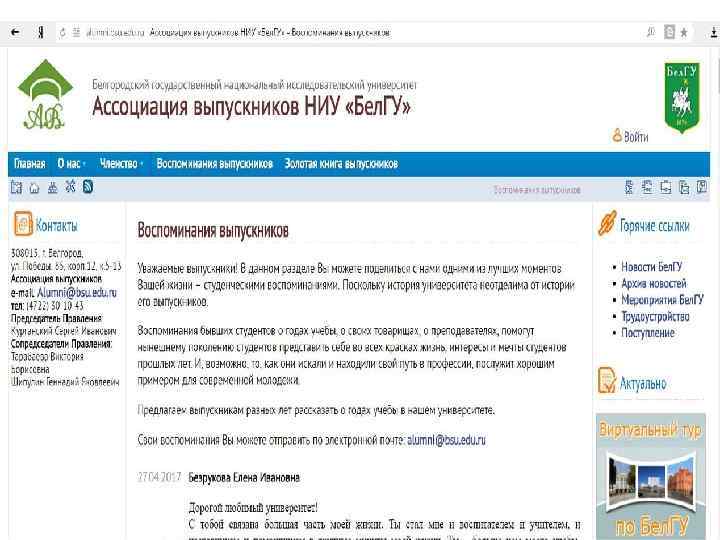Click the name Курганский Сергей Иванович
The height and width of the screenshot is (540, 720).
tap(63, 331)
